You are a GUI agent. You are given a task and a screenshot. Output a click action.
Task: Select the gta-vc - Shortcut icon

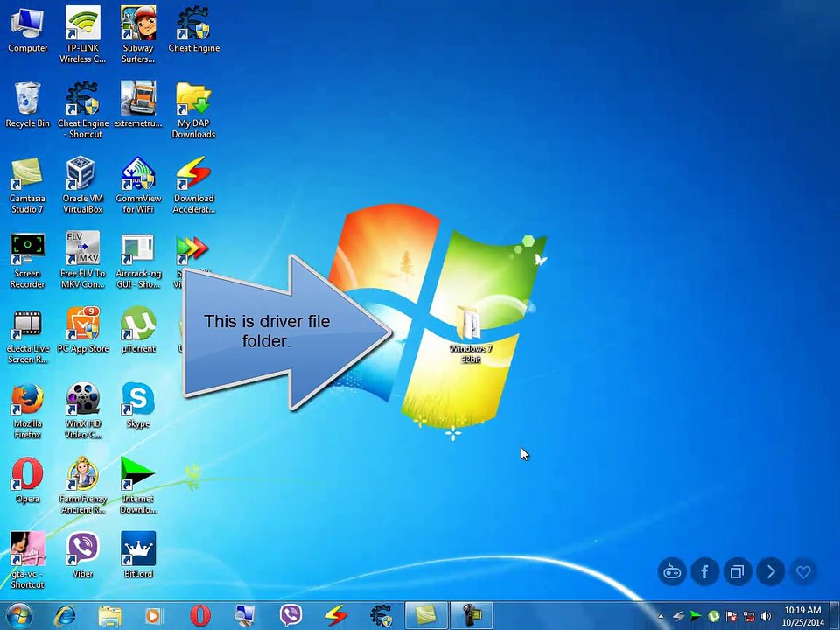pyautogui.click(x=27, y=561)
